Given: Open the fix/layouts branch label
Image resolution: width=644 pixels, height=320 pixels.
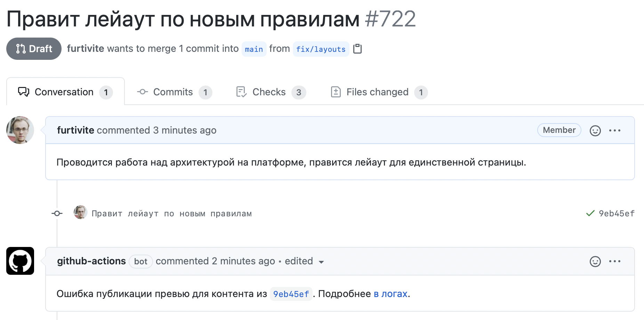Looking at the screenshot, I should [x=321, y=49].
